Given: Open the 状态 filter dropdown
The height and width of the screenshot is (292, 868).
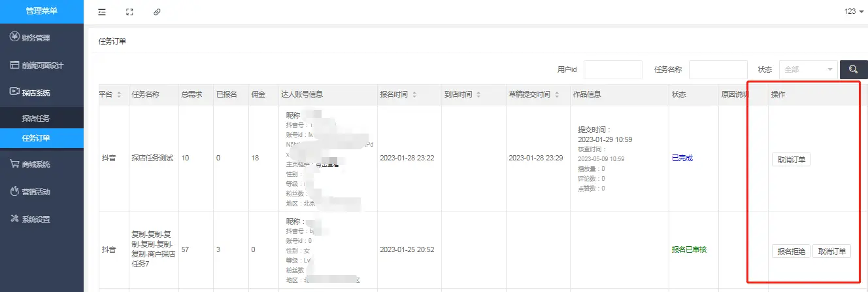Looking at the screenshot, I should [808, 69].
